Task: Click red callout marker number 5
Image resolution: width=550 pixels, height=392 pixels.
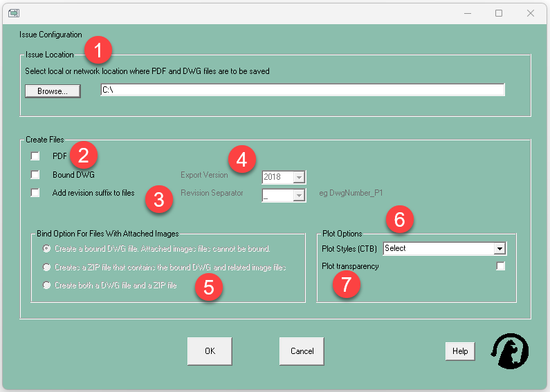Action: coord(208,287)
